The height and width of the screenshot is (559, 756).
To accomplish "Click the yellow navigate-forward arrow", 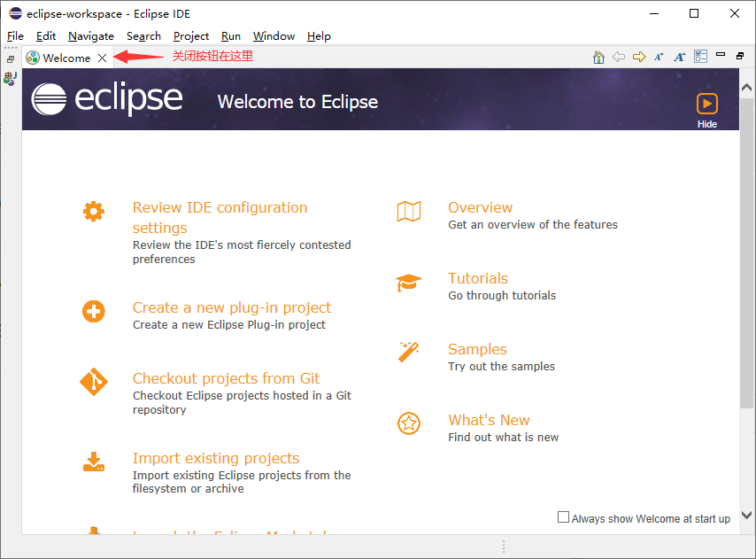I will coord(639,57).
